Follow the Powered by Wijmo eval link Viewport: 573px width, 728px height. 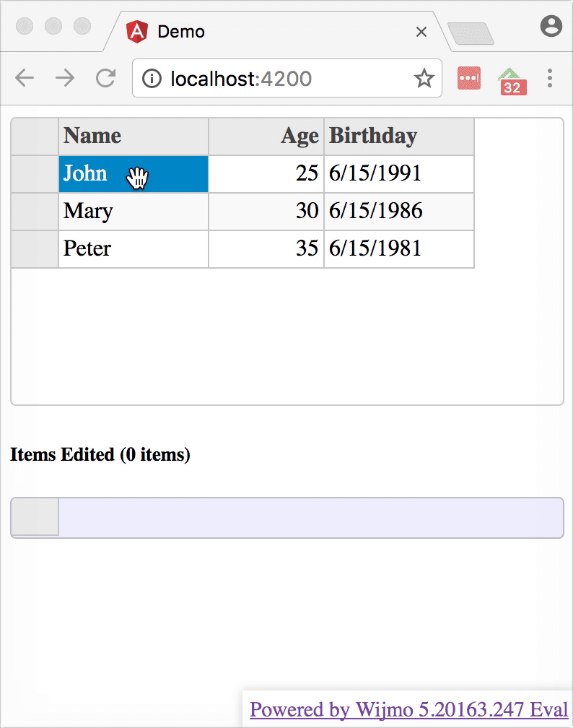tap(406, 710)
